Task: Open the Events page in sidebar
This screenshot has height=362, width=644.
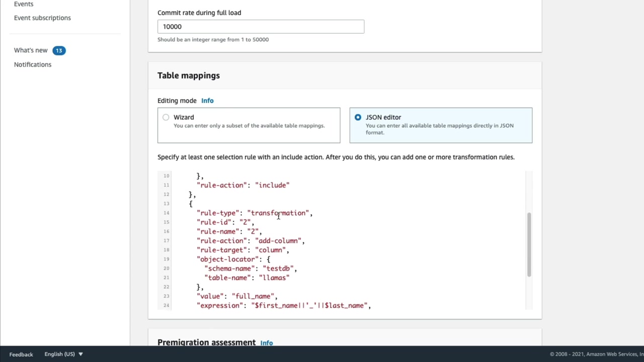Action: [24, 4]
